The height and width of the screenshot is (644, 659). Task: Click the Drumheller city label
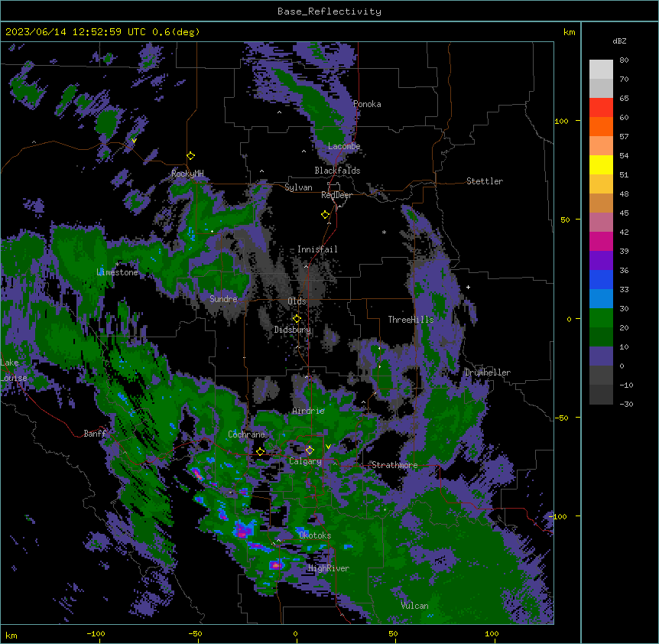coord(488,372)
